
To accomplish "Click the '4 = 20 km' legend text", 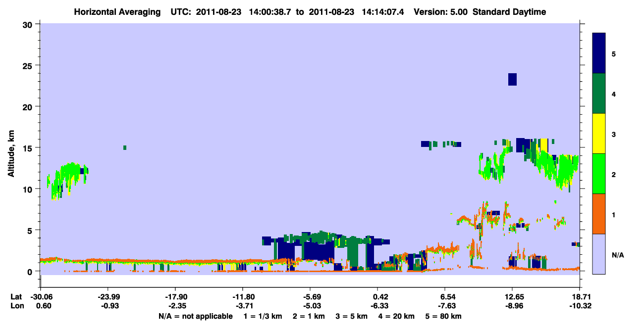I will tap(396, 316).
